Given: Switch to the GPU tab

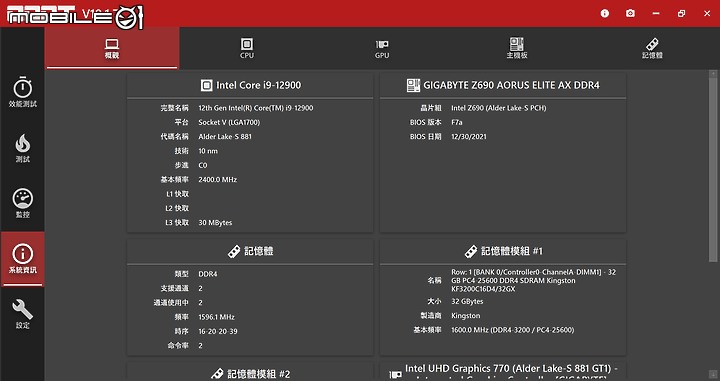Looking at the screenshot, I should coord(382,48).
